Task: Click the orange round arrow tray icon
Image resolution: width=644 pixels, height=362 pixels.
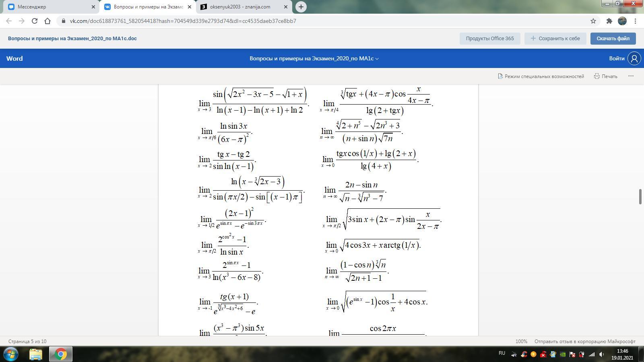Action: 533,354
